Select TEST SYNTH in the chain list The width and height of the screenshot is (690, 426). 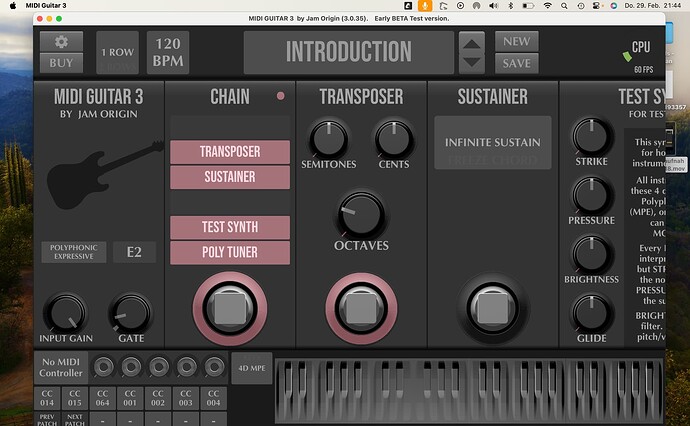(230, 227)
